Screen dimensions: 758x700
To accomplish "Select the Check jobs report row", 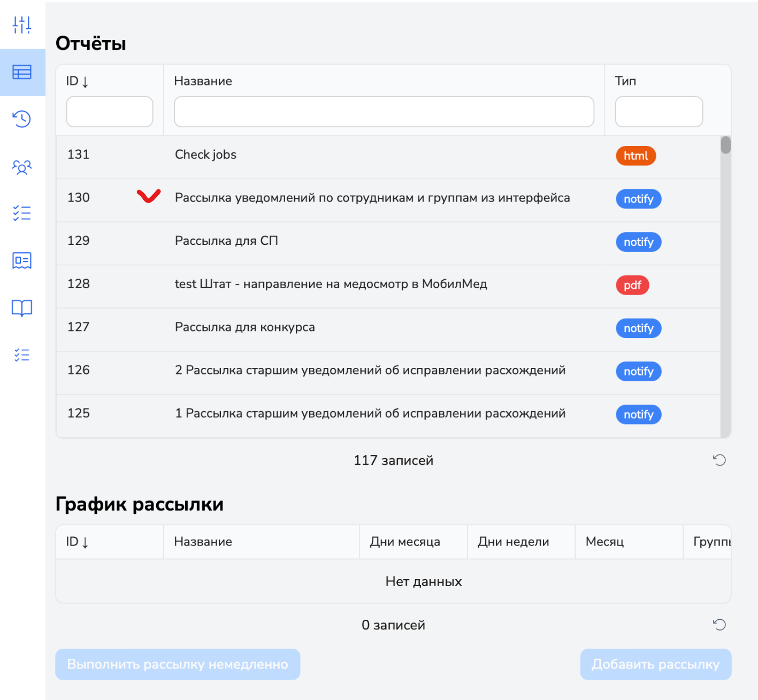I will point(205,155).
